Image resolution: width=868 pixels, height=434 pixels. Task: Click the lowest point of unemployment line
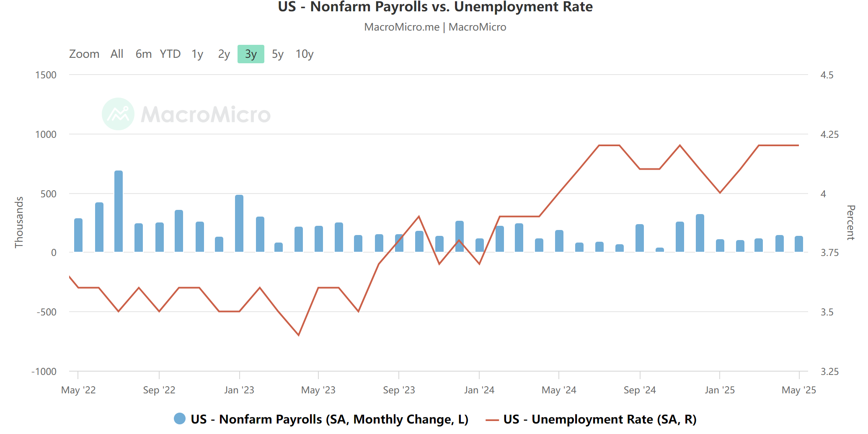pyautogui.click(x=299, y=335)
